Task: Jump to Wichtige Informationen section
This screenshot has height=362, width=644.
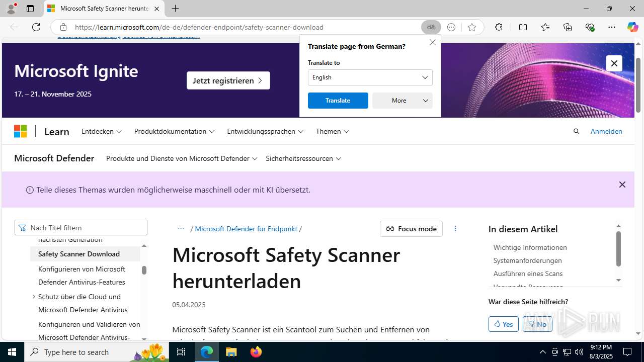Action: 530,247
